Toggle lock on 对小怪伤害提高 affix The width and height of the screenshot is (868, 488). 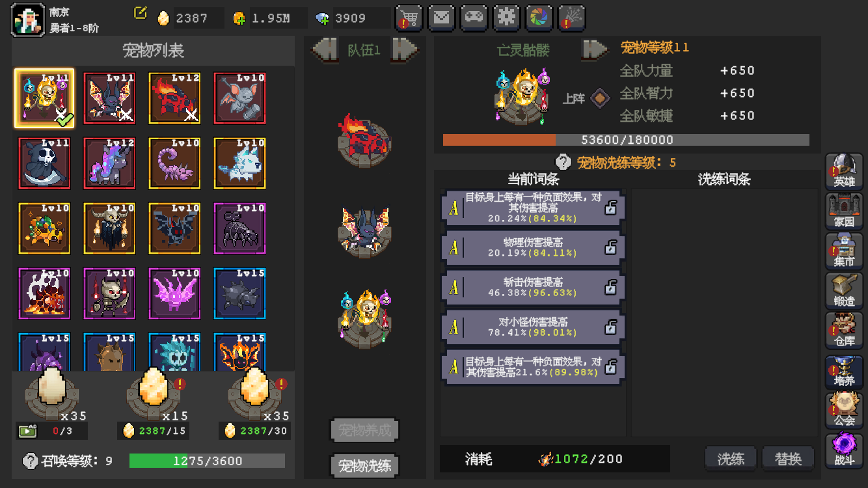click(x=610, y=327)
